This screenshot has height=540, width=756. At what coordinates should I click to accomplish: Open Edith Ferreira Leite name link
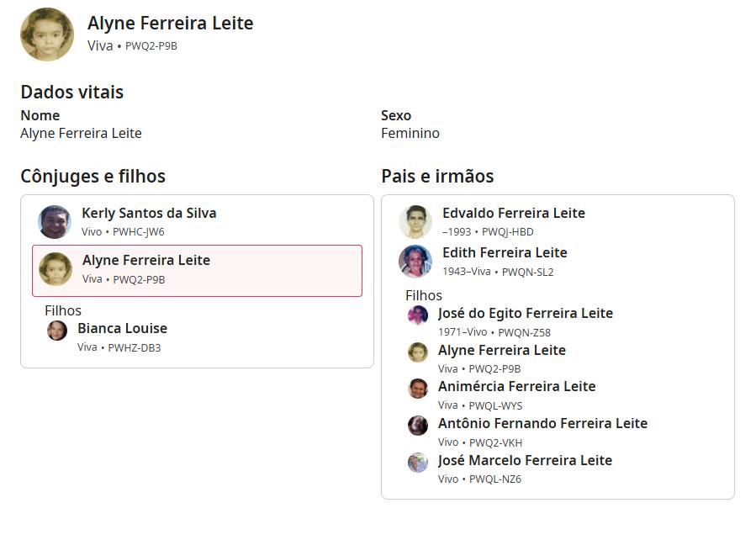505,253
